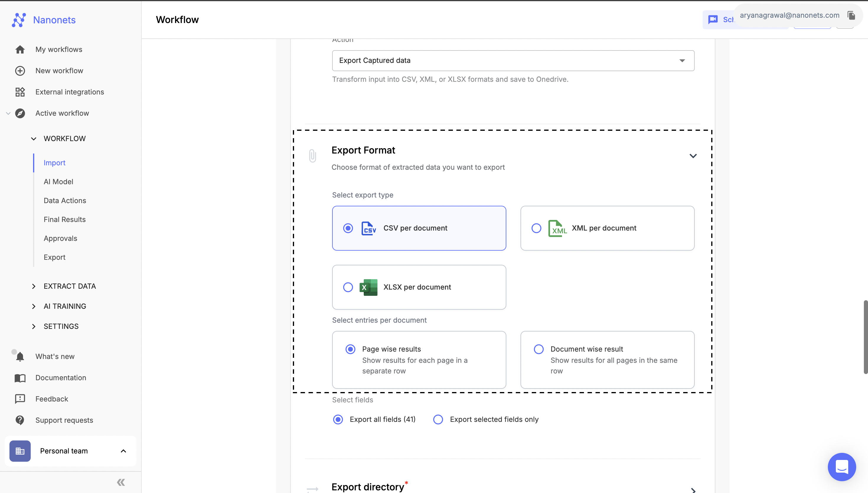
Task: Select CSV per document radio
Action: point(348,228)
